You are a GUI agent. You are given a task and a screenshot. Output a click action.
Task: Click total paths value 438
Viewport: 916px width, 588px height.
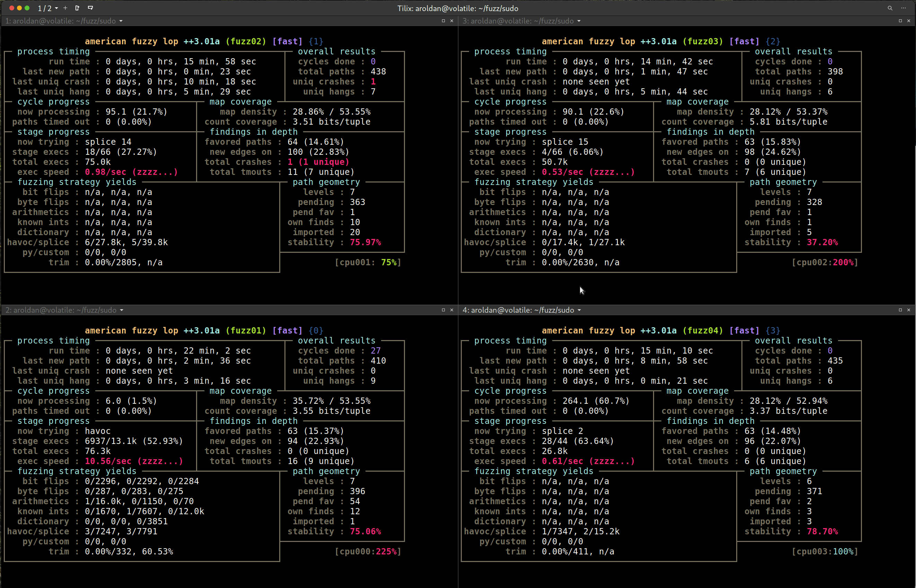[x=378, y=71]
